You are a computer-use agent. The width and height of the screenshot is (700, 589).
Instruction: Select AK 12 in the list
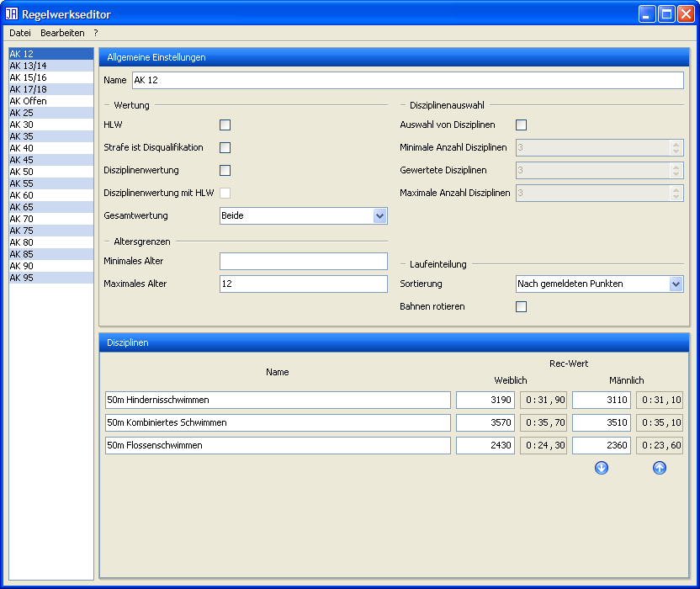tap(51, 54)
